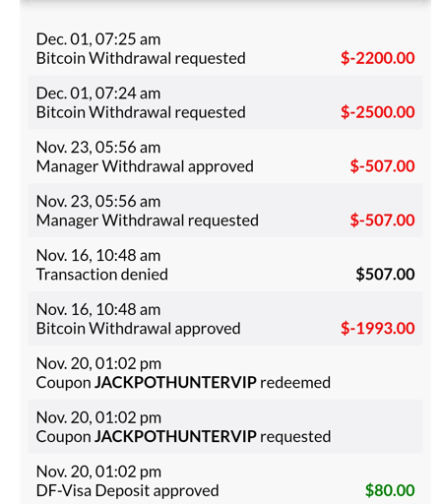Click the green $80.00 deposit amount
The width and height of the screenshot is (442, 504).
point(390,490)
